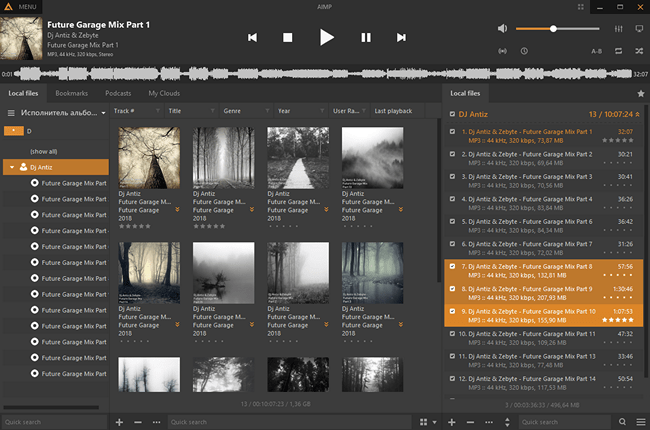Toggle the DJ Antiz group checkbox

tap(452, 113)
